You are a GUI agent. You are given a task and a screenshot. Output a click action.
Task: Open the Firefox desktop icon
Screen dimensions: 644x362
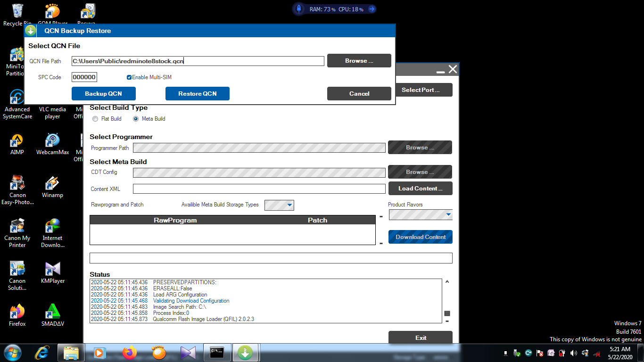click(x=17, y=316)
